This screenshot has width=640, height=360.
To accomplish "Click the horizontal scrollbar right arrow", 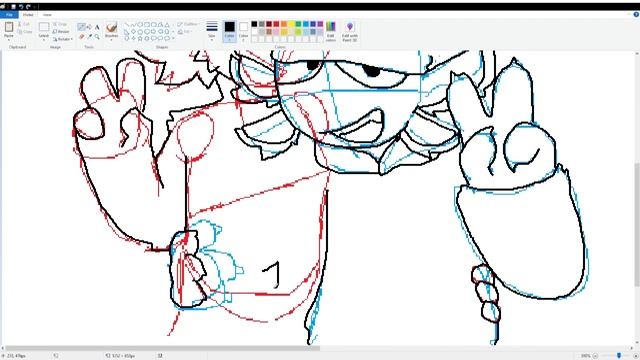I will 631,349.
